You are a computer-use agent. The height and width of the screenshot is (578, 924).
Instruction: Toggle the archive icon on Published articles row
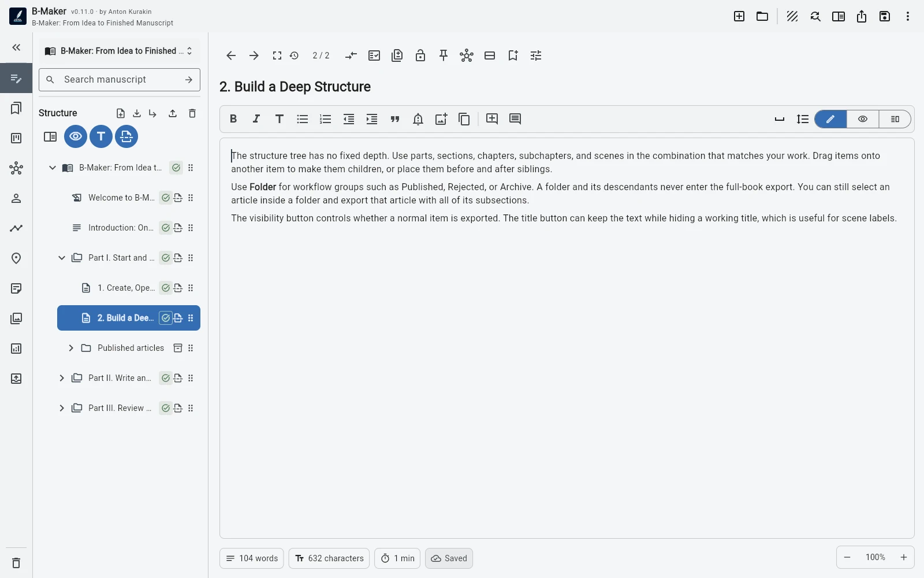(178, 348)
